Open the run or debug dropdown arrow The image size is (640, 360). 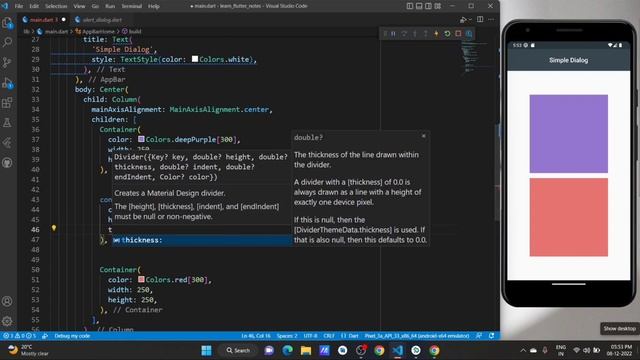(470, 20)
